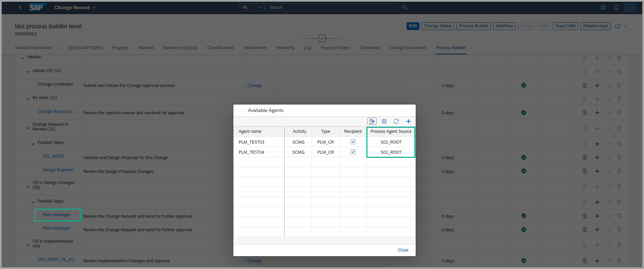The width and height of the screenshot is (644, 269).
Task: Collapse the Initiate CR (10) node
Action: [28, 71]
